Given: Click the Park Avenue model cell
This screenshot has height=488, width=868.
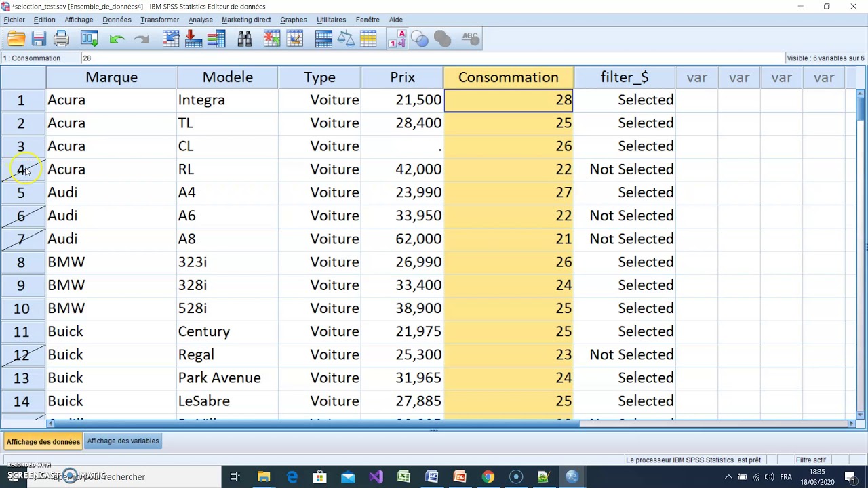Looking at the screenshot, I should (x=227, y=378).
